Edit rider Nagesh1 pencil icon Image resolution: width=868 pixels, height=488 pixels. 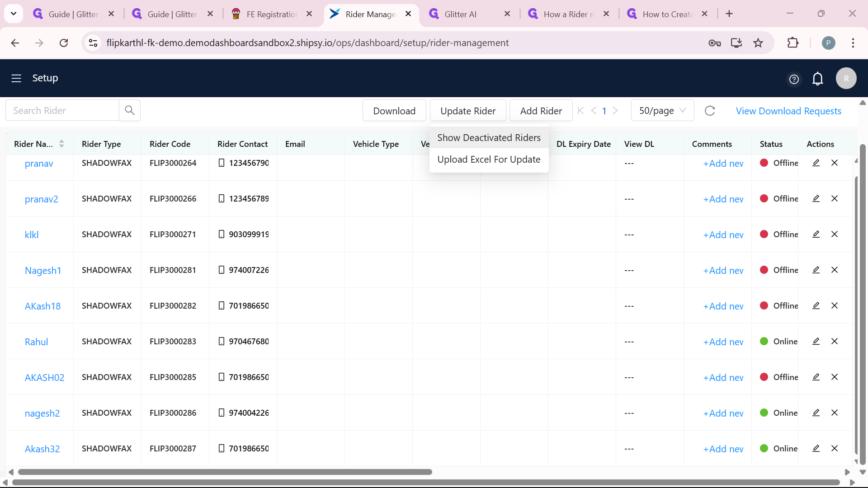pyautogui.click(x=816, y=270)
